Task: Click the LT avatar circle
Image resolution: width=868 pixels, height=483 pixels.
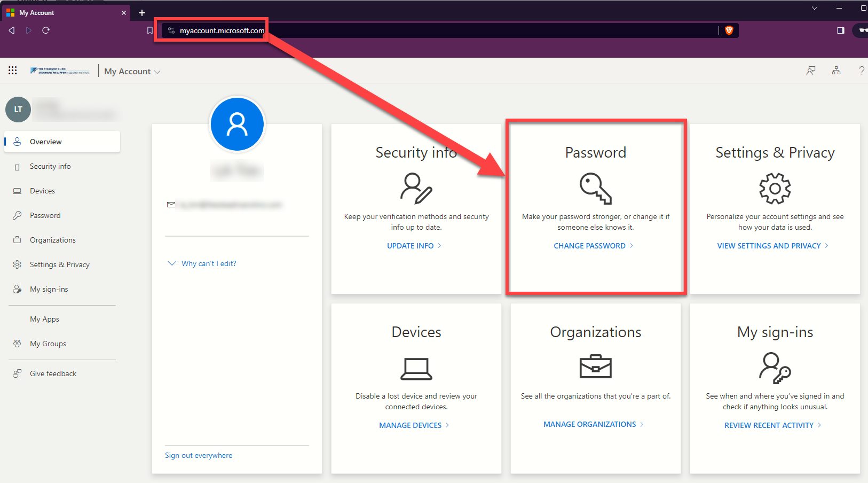Action: click(18, 110)
